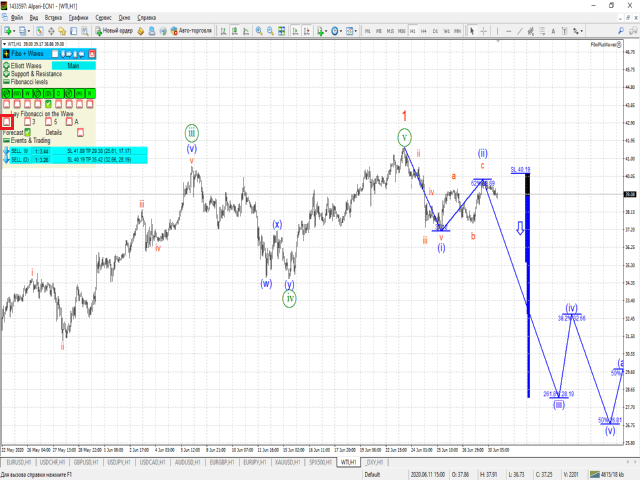This screenshot has height=480, width=640.
Task: Open the Templates dropdown
Action: [351, 31]
